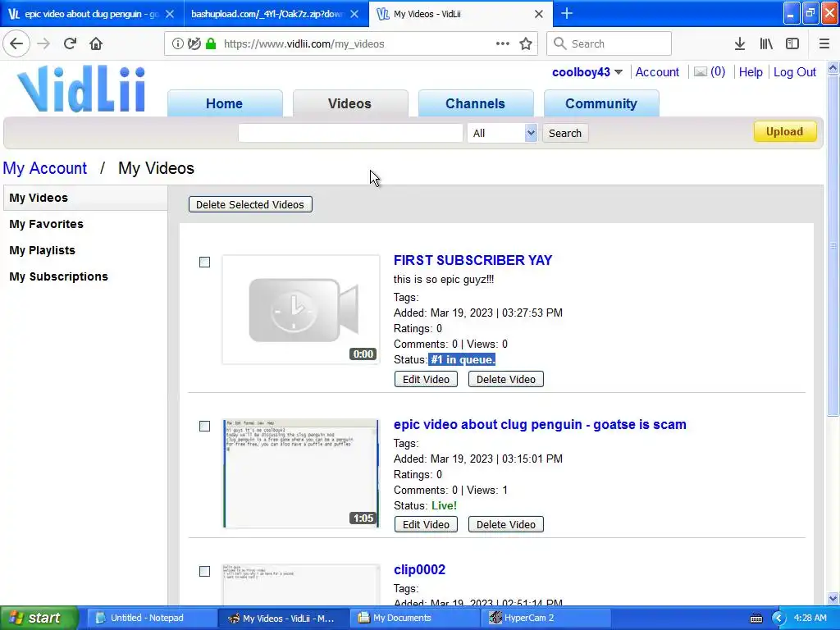Delete Video for FIRST SUBSCRIBER YAY
This screenshot has width=840, height=630.
coord(505,379)
